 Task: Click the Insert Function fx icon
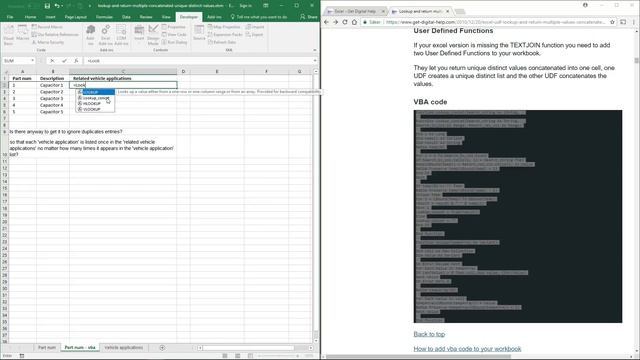point(76,61)
